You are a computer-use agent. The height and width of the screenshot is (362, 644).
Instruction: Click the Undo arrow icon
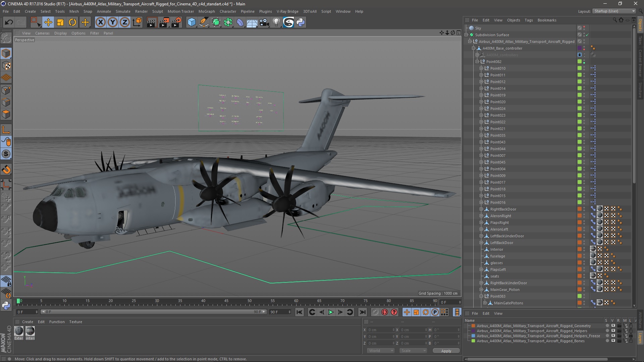coord(9,22)
